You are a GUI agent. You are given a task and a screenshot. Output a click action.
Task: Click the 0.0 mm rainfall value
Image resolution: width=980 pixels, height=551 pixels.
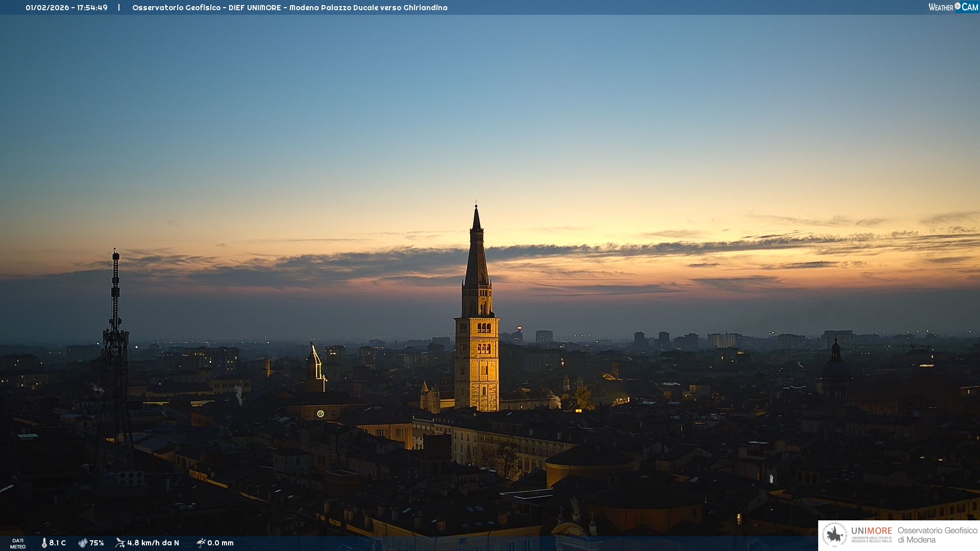(x=220, y=543)
